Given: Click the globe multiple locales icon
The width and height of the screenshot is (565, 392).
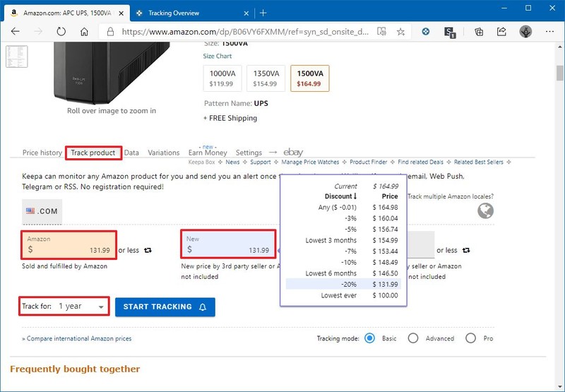Looking at the screenshot, I should (485, 211).
